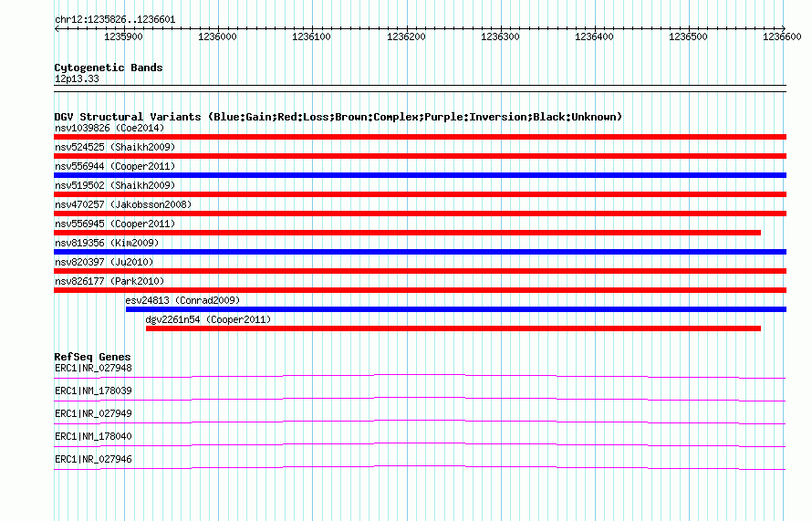Screen dimensions: 812x521
Task: Click the magenta gene line under ERC1|NR_027946
Action: click(x=420, y=465)
